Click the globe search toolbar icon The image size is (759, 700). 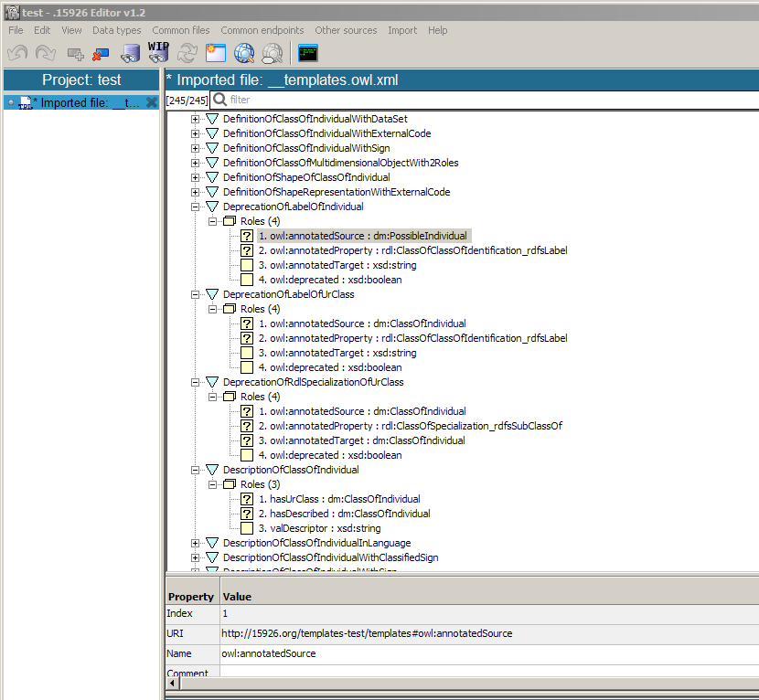pos(245,53)
